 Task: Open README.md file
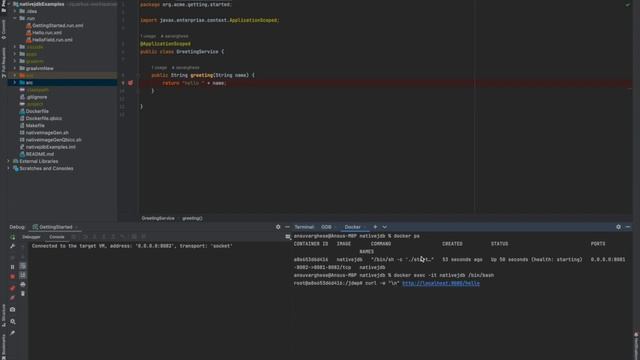(36, 154)
